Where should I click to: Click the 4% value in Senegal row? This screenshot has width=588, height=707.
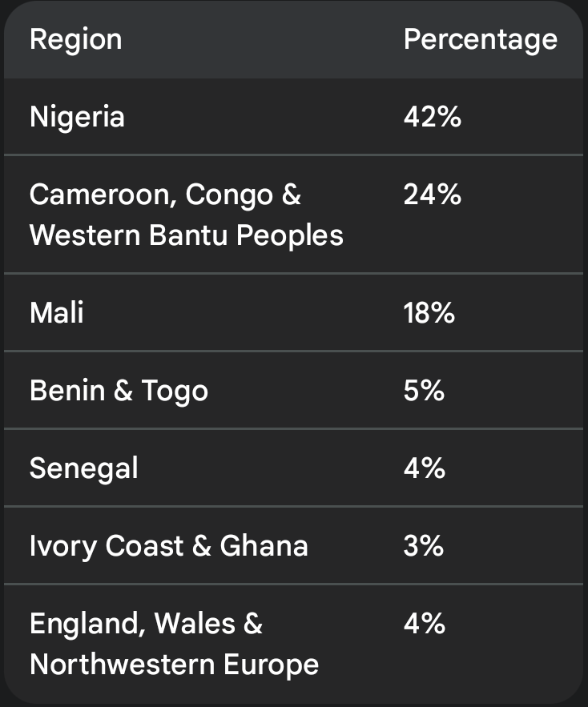click(x=424, y=468)
